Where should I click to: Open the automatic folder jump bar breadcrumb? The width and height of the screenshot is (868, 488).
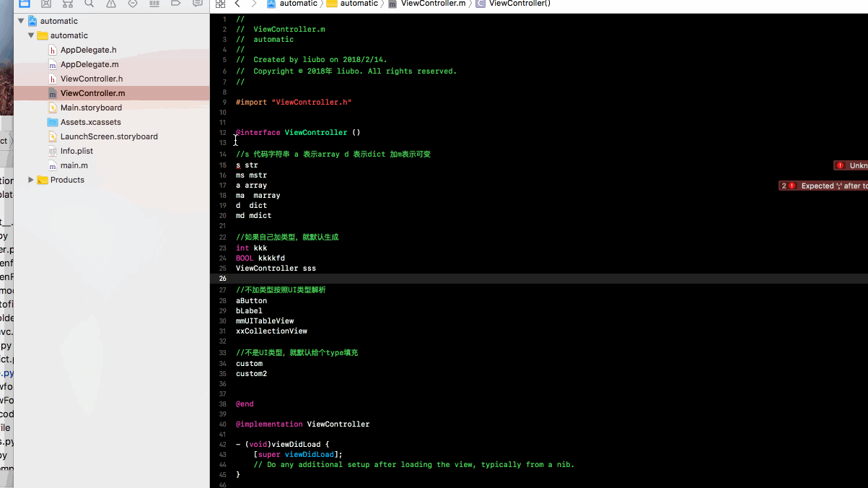352,4
